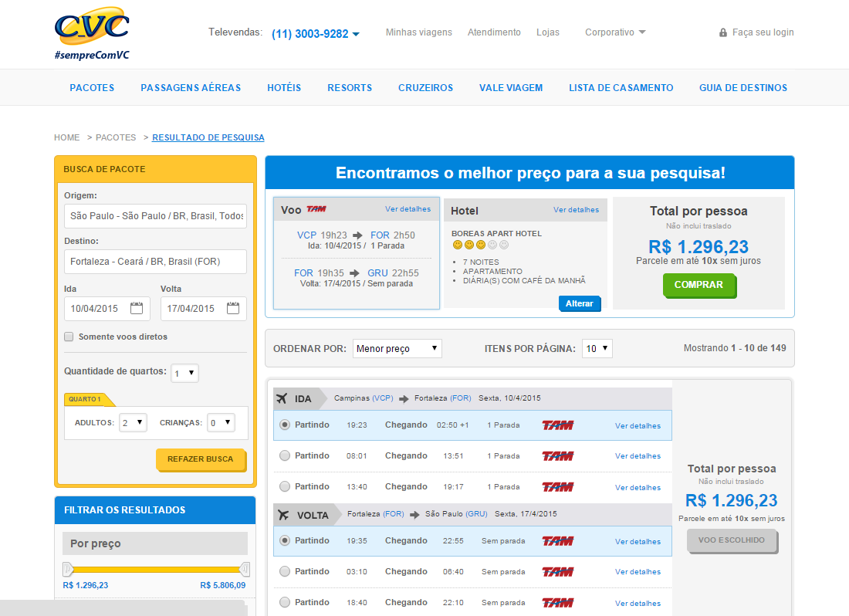This screenshot has width=849, height=616.
Task: Go to Hotéis section
Action: [x=284, y=88]
